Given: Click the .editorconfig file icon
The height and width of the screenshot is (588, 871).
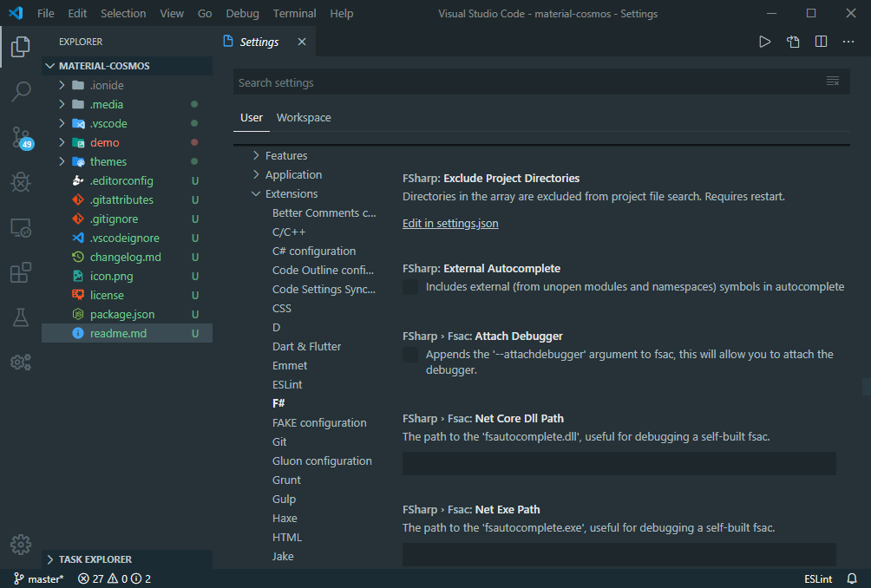Looking at the screenshot, I should [x=78, y=180].
